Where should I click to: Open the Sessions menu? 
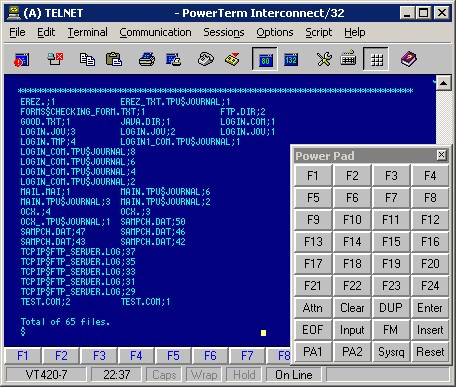tap(224, 32)
